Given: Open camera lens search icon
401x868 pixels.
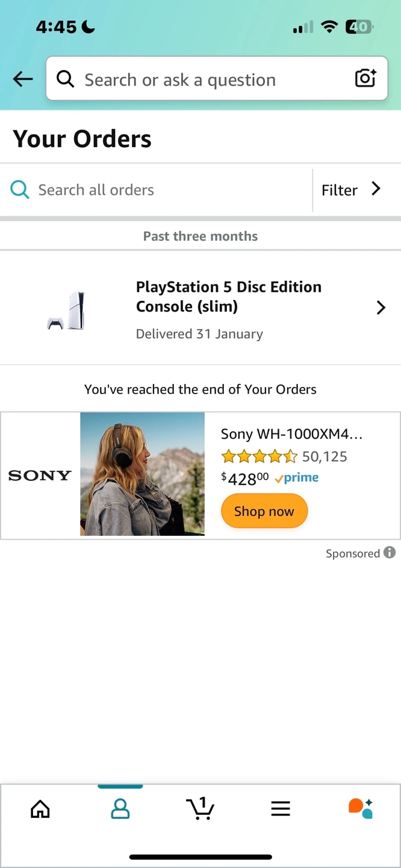Looking at the screenshot, I should coord(365,78).
